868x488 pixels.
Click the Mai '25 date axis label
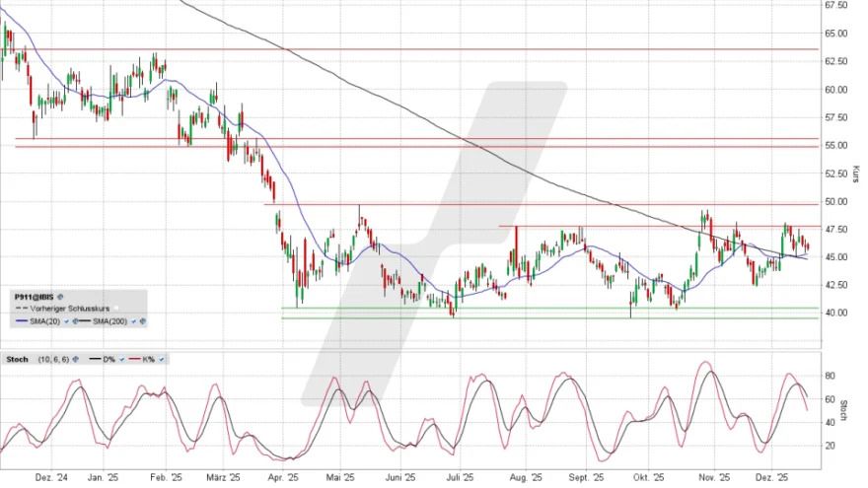click(340, 476)
